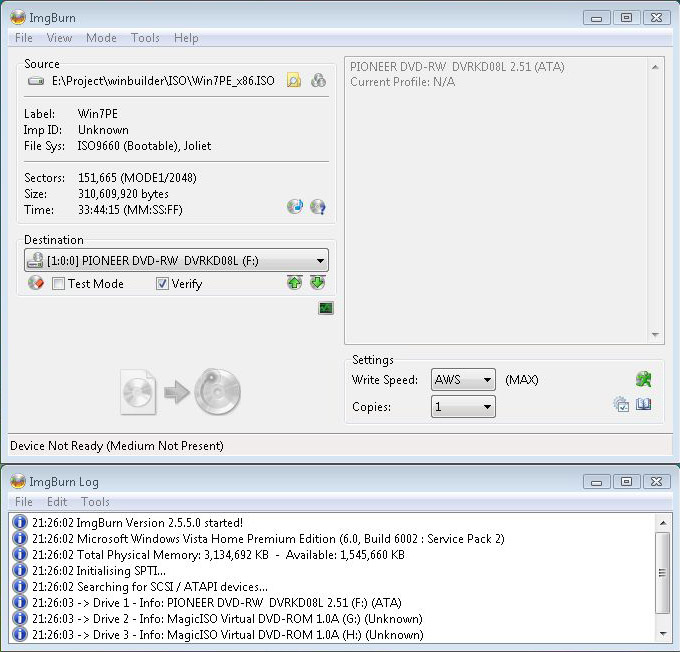Viewport: 680px width, 652px height.
Task: Select the label value 'Win7PE'
Action: (98, 114)
